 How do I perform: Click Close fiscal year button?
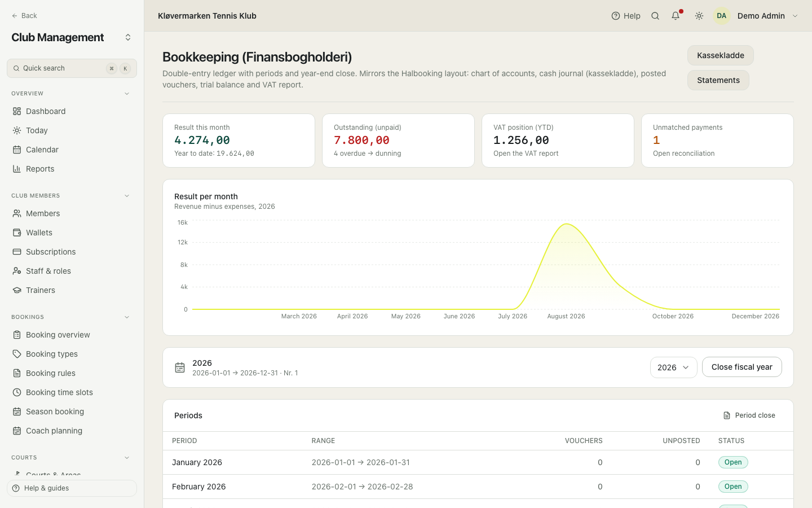pos(742,367)
